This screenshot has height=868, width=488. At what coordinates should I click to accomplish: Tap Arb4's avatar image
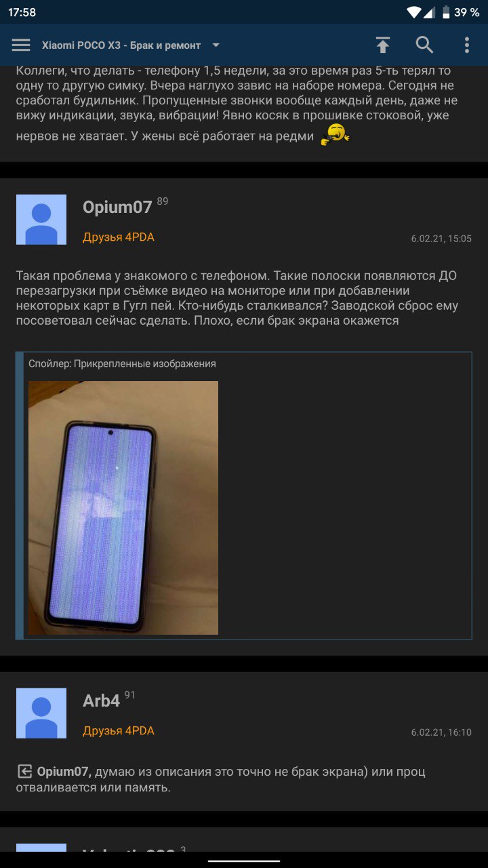click(41, 713)
